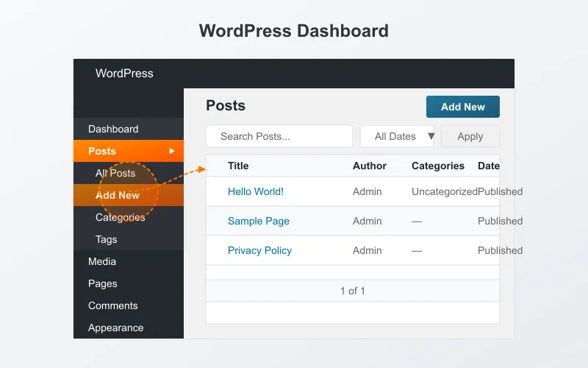Choose Add New in Posts submenu

pyautogui.click(x=128, y=195)
